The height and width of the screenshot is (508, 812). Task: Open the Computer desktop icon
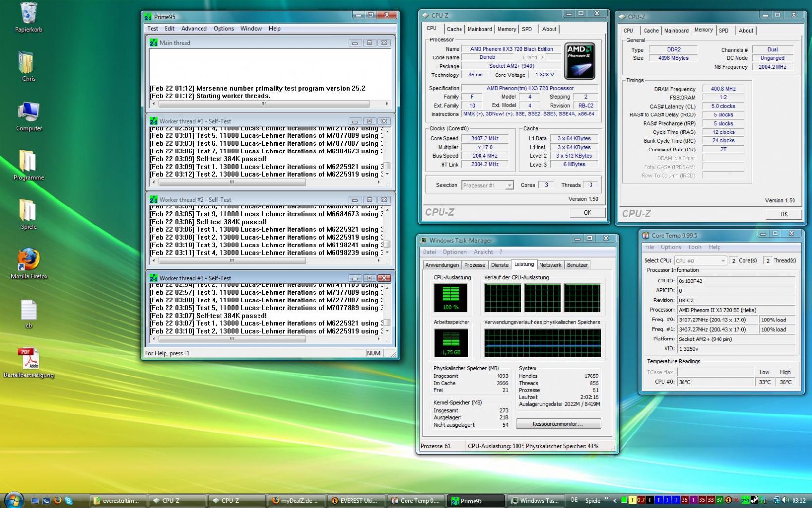pos(29,113)
